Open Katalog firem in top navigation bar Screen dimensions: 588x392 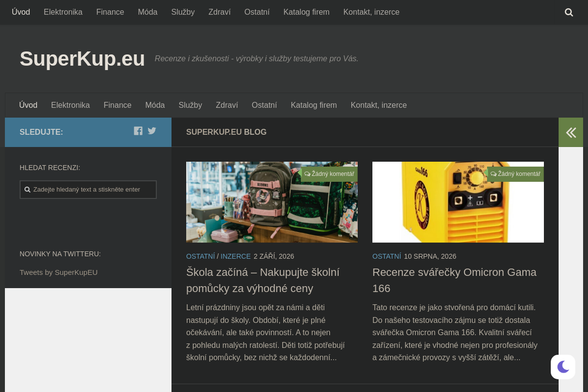pos(306,12)
